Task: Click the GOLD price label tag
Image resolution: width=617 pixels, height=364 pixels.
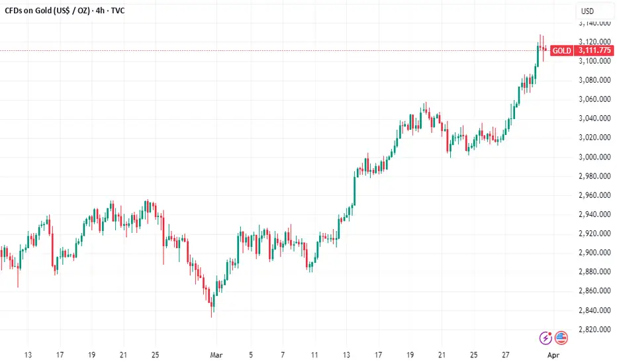Action: (x=561, y=50)
